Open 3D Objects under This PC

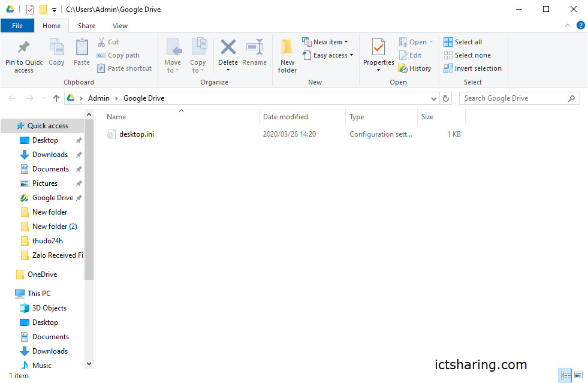tap(49, 308)
